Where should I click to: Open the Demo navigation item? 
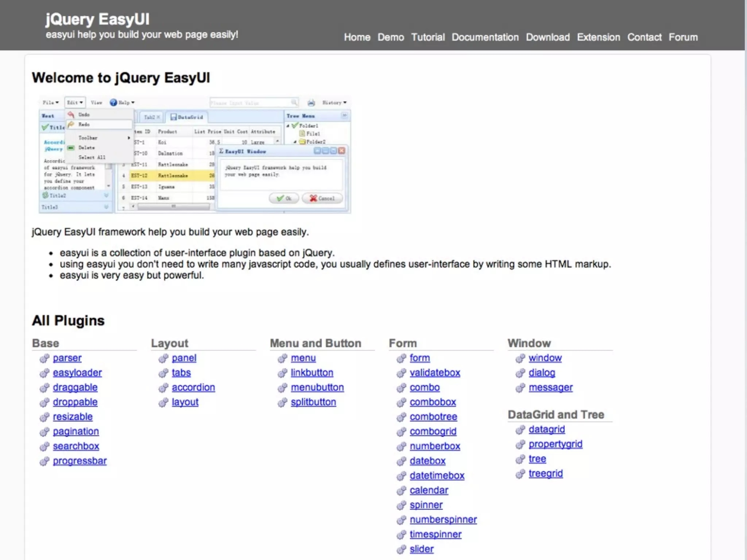[x=391, y=37]
